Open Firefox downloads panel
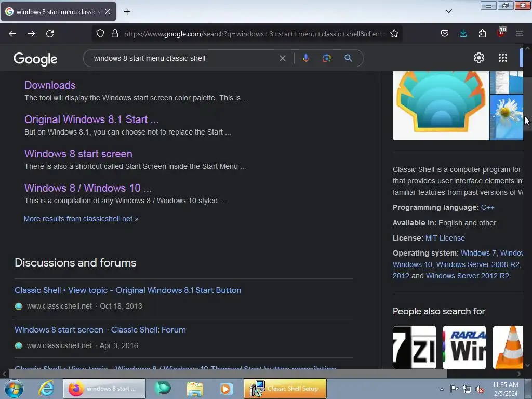 [x=463, y=34]
